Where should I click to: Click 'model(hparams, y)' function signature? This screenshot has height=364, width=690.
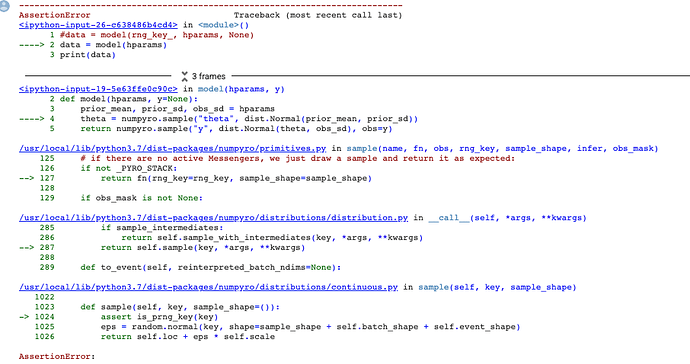241,89
